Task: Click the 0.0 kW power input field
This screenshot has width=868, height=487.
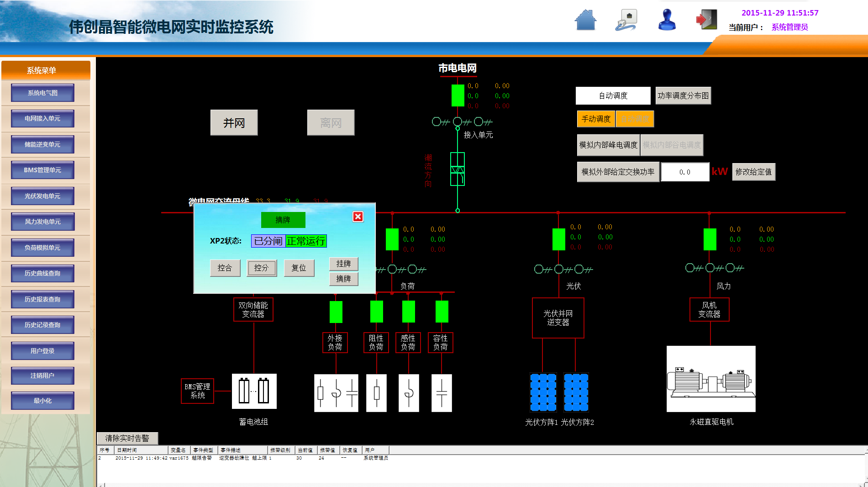Action: coord(685,172)
